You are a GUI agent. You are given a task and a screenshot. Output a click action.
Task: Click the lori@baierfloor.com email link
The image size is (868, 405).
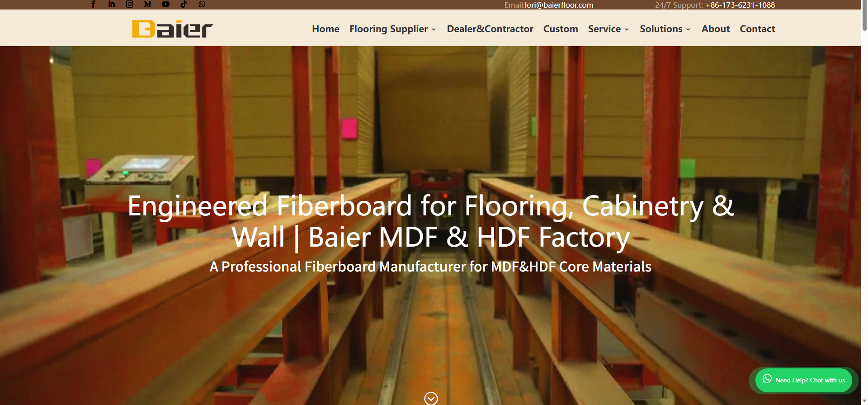point(559,5)
